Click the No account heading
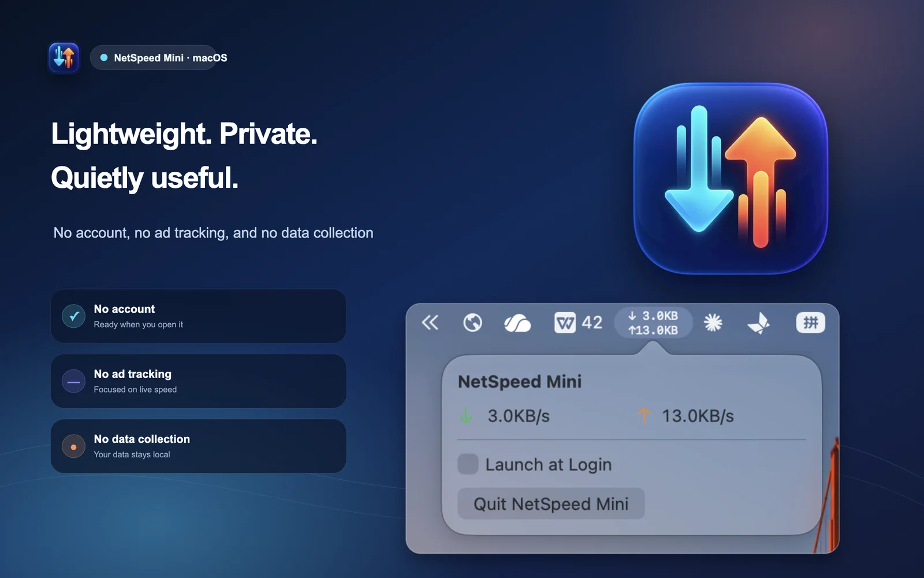The image size is (924, 578). click(125, 309)
